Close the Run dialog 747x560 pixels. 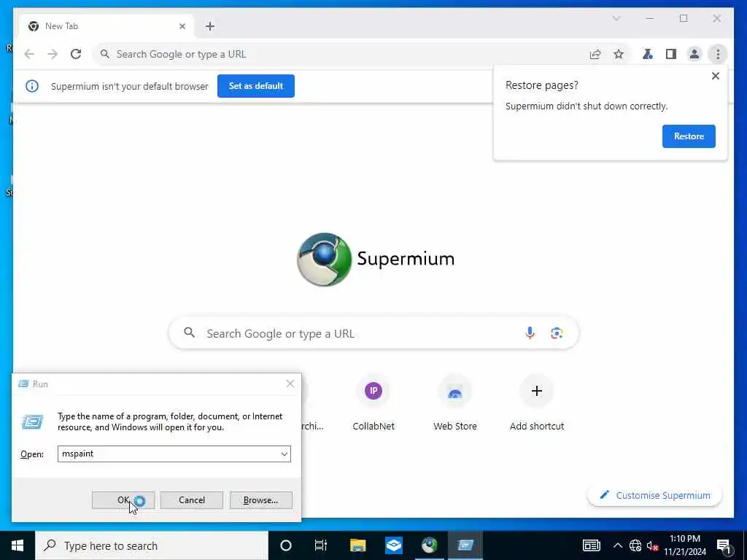click(x=290, y=384)
